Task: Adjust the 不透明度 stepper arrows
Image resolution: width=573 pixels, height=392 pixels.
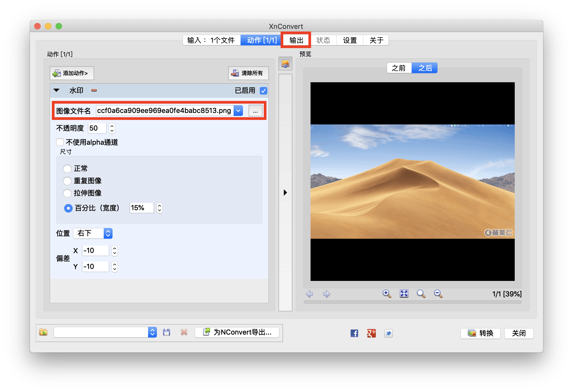Action: click(x=112, y=128)
